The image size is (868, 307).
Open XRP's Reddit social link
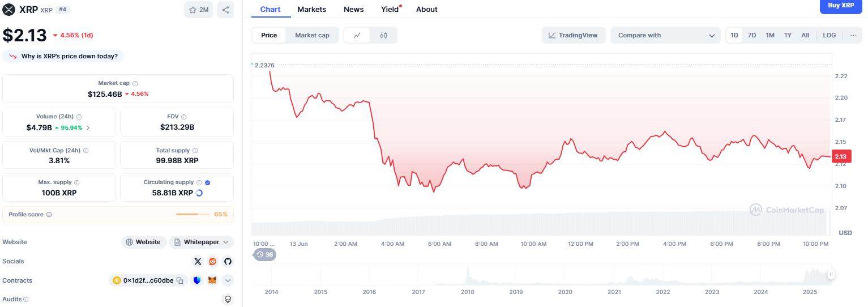212,261
